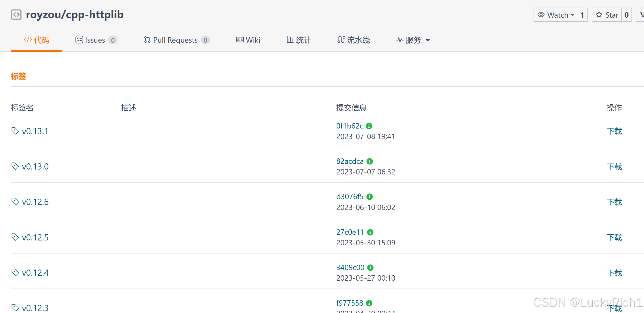644x313 pixels.
Task: Click the tag icon next to v0.12.4
Action: coord(15,273)
